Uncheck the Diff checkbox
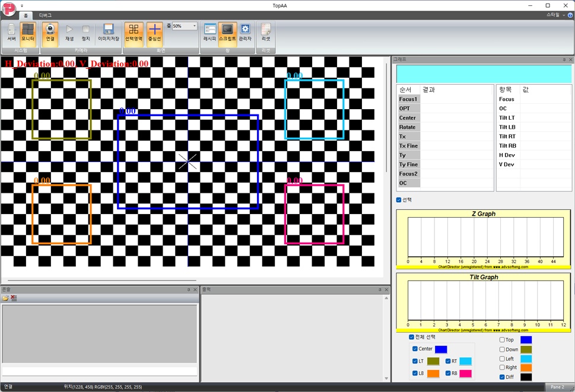Viewport: 575px width, 392px height. coord(502,377)
